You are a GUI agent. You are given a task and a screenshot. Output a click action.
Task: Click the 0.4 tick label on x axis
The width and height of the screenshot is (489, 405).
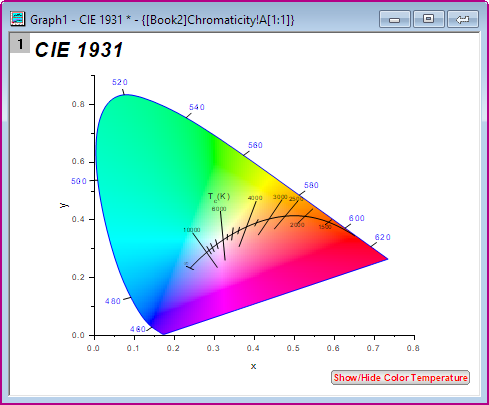click(253, 348)
